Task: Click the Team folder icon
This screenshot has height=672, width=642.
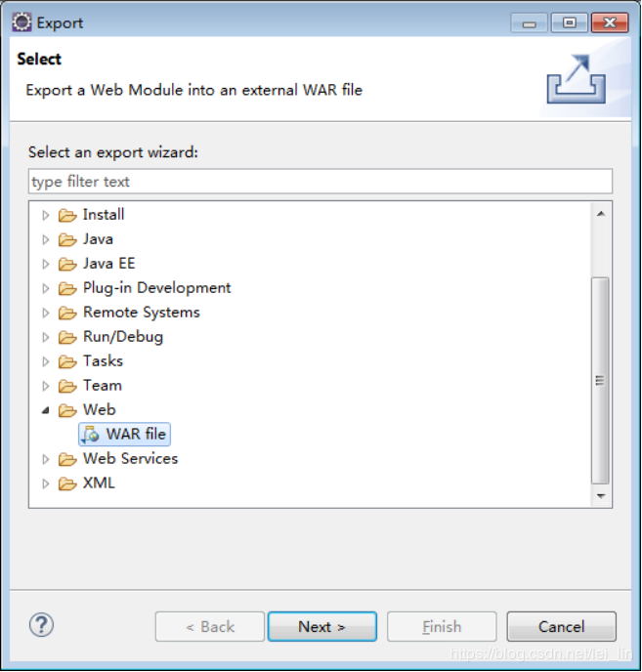Action: [67, 386]
